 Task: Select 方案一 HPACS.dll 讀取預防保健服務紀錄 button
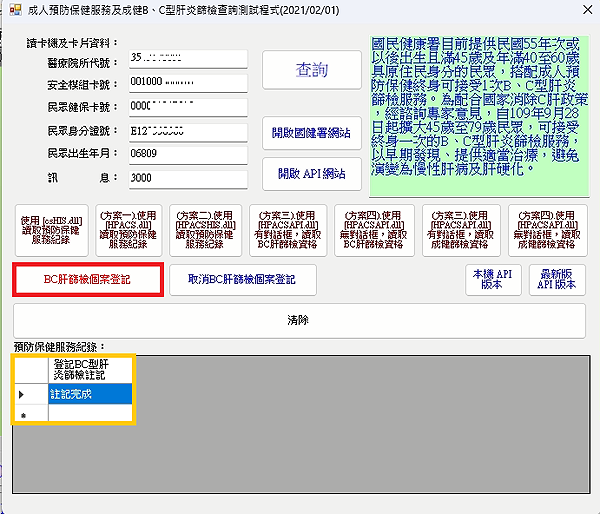(x=128, y=230)
